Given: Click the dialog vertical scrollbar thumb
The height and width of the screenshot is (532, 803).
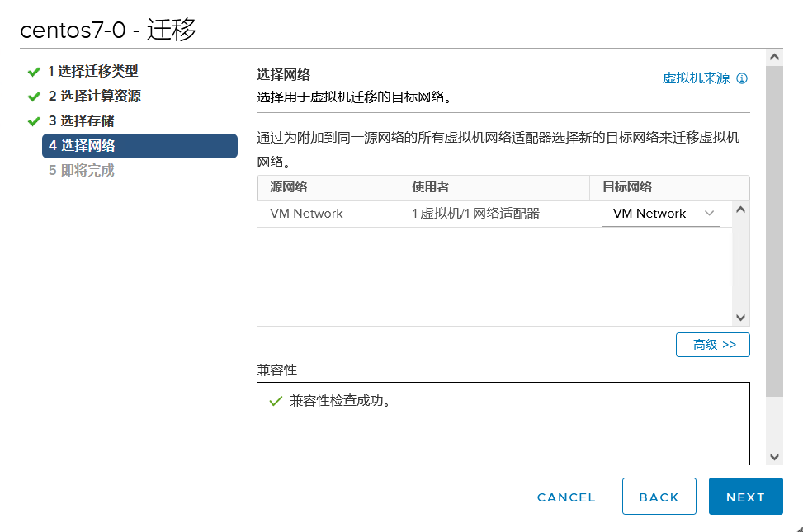Looking at the screenshot, I should [774, 231].
